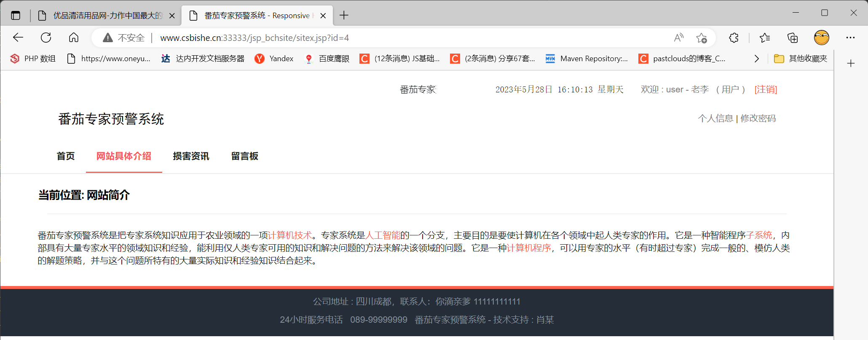Open the Extensions puzzle icon
This screenshot has height=340, width=868.
pos(734,38)
